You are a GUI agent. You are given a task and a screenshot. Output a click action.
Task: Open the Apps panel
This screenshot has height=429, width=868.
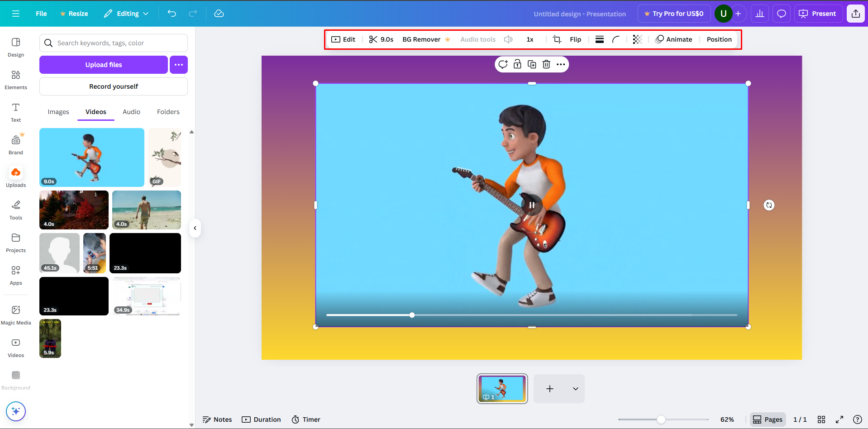(16, 275)
